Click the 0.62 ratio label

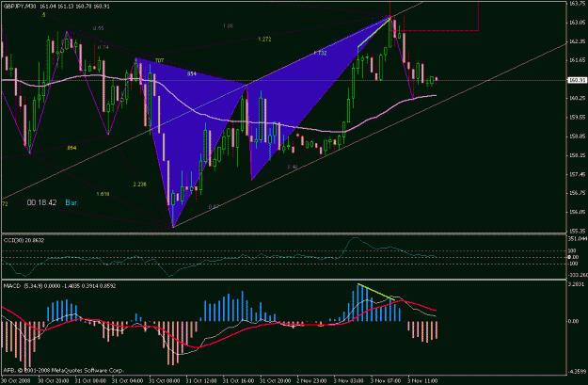(214, 206)
